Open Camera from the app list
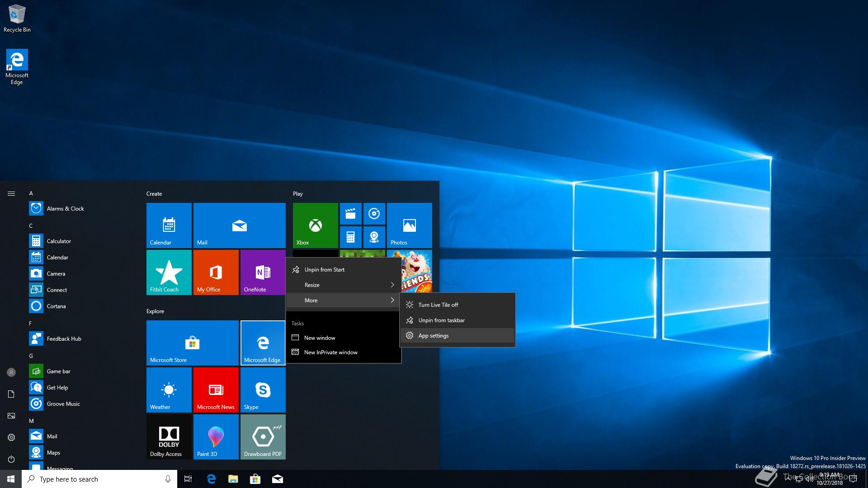Screen dimensions: 868x488 click(x=81, y=274)
